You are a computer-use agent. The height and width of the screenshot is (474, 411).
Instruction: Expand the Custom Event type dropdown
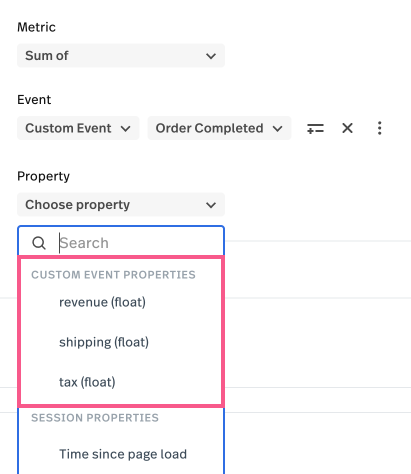(78, 128)
